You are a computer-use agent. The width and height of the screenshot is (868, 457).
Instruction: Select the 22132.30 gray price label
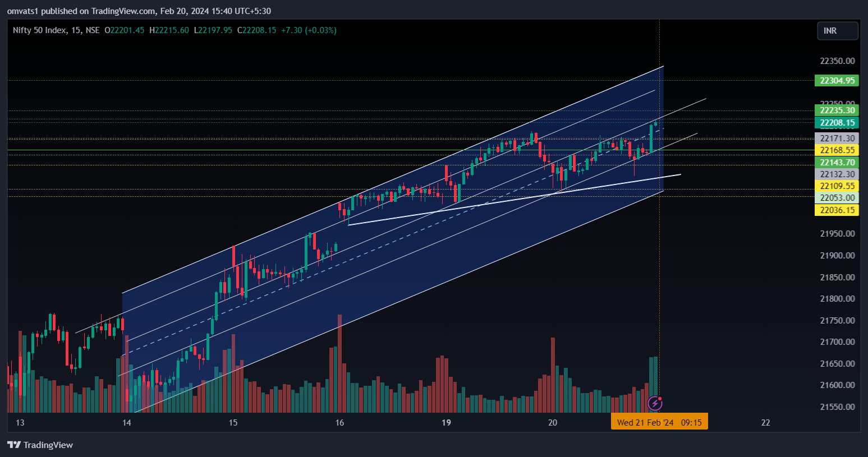(837, 174)
